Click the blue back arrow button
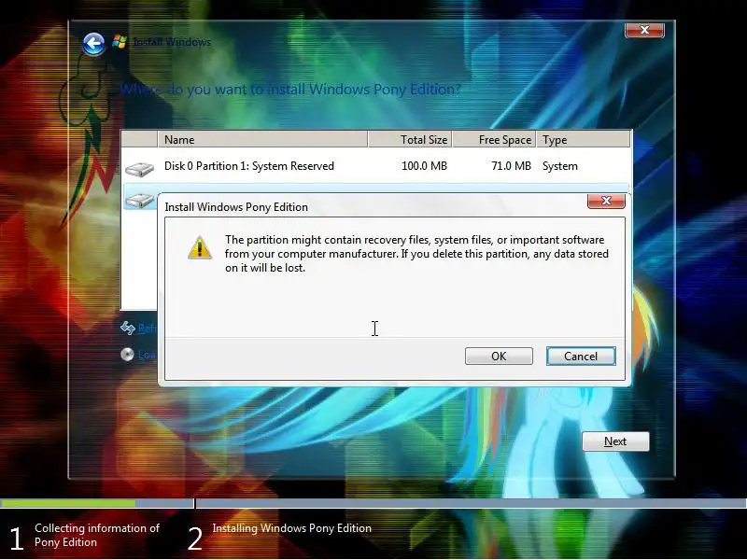This screenshot has width=747, height=560. pyautogui.click(x=93, y=44)
